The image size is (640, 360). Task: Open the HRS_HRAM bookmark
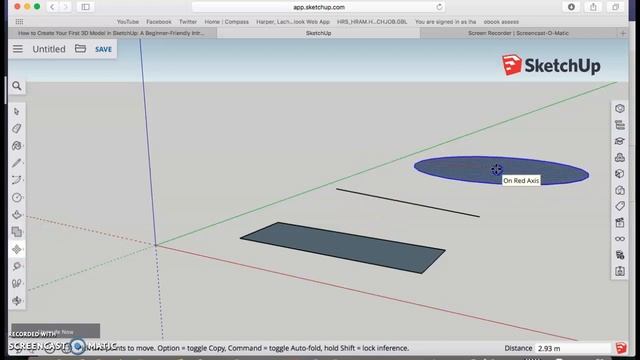pos(372,22)
